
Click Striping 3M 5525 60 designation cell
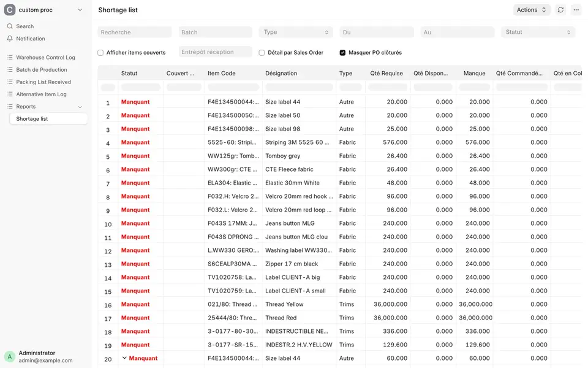pos(297,142)
